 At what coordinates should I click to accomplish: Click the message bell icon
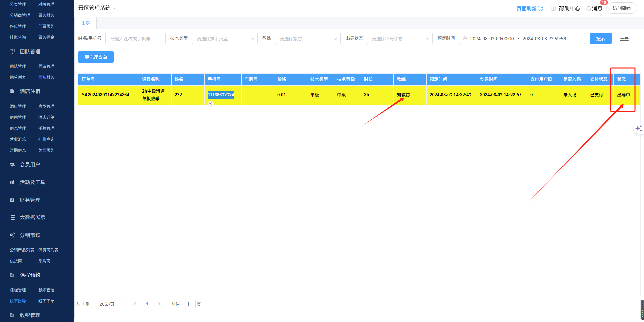coord(588,8)
